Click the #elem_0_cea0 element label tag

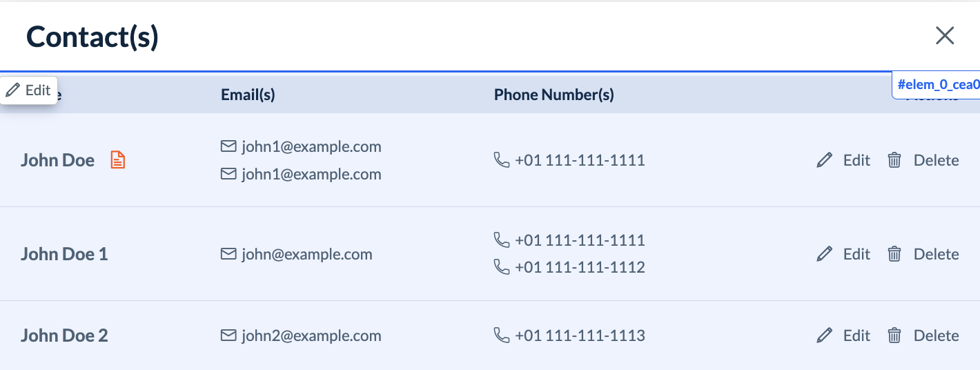point(937,85)
